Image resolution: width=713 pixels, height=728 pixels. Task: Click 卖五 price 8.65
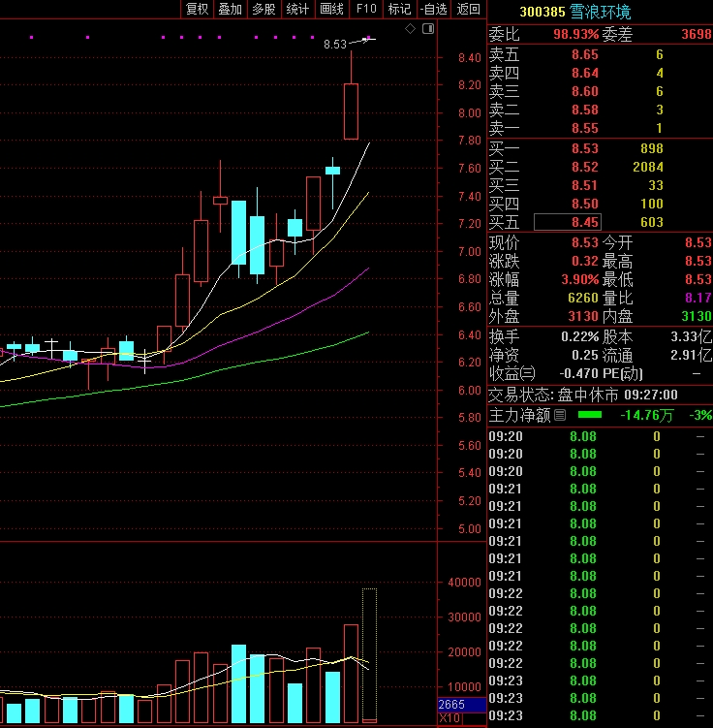[584, 55]
